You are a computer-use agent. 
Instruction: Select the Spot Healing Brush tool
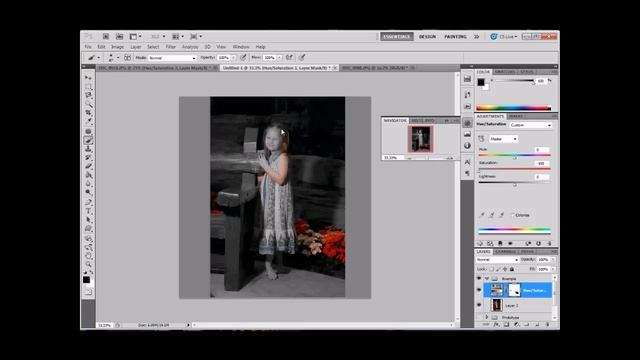[88, 131]
